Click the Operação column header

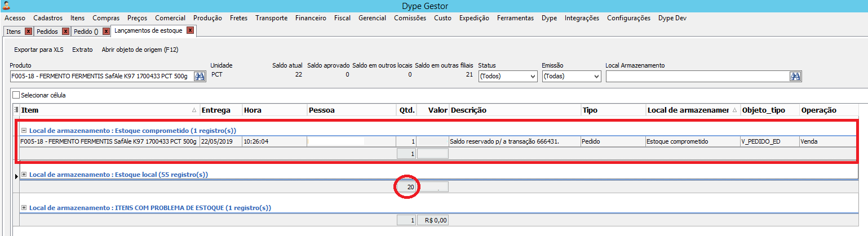tap(829, 110)
